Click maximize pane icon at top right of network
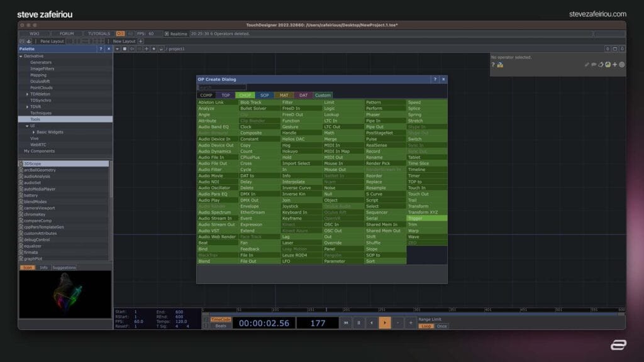644x362 pixels. click(615, 49)
